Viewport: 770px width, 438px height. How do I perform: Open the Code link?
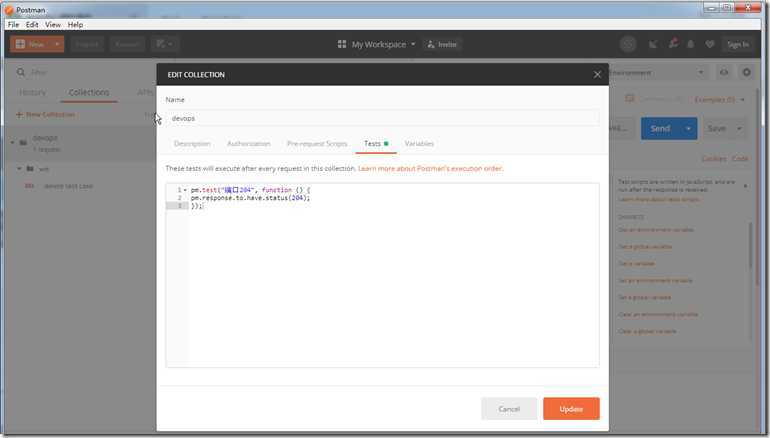click(x=740, y=159)
